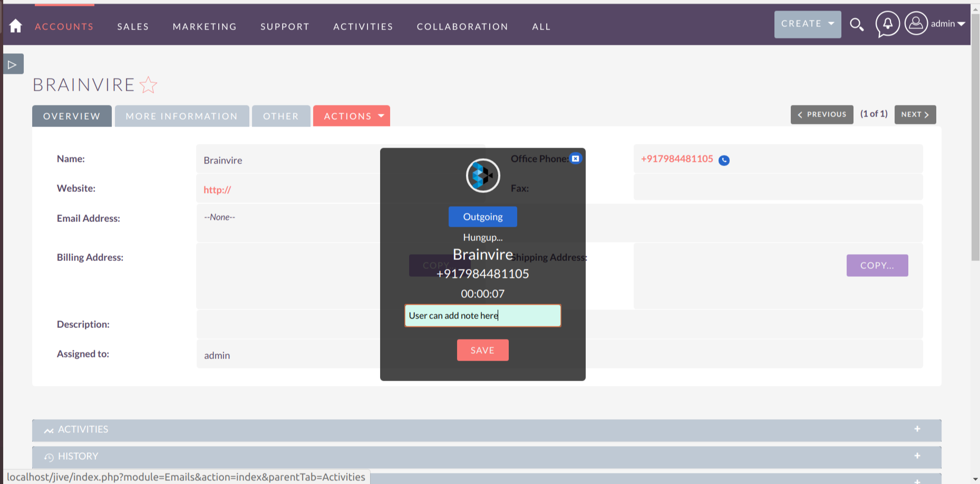Close the call popup with blue X
This screenshot has height=484, width=980.
(x=576, y=158)
